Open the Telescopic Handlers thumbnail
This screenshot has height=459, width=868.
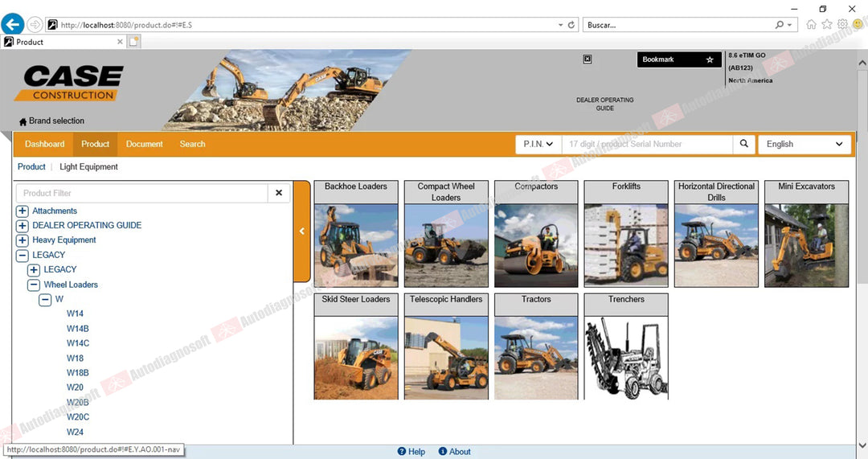coord(446,346)
